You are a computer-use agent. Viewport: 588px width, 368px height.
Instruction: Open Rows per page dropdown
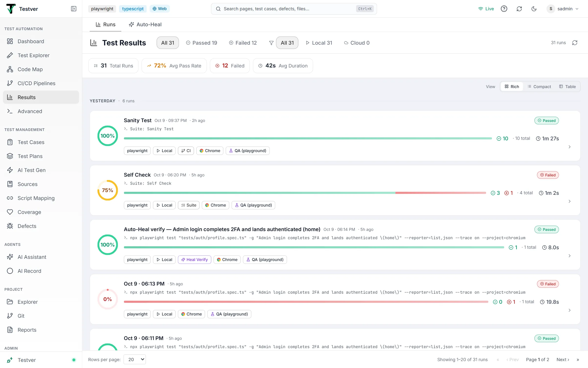135,359
